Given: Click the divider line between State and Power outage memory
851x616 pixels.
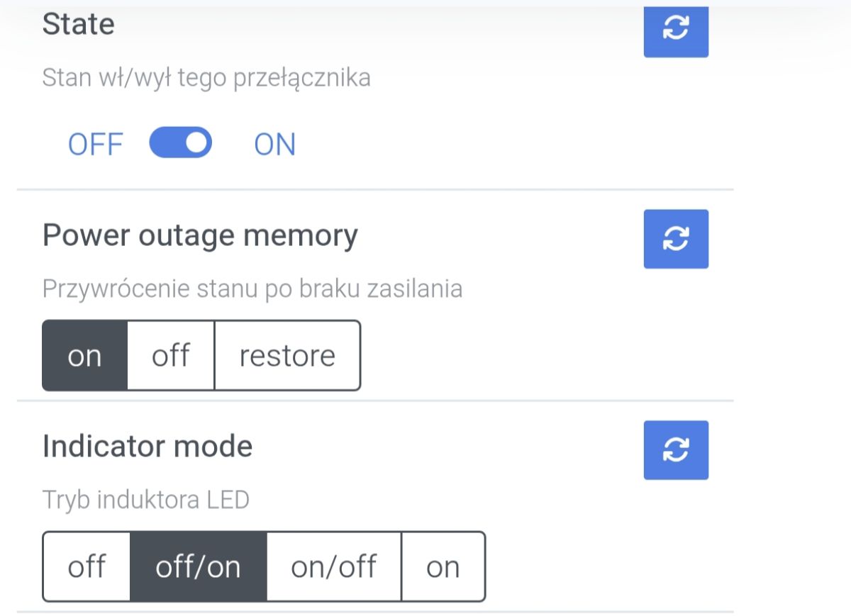Looking at the screenshot, I should (x=375, y=189).
